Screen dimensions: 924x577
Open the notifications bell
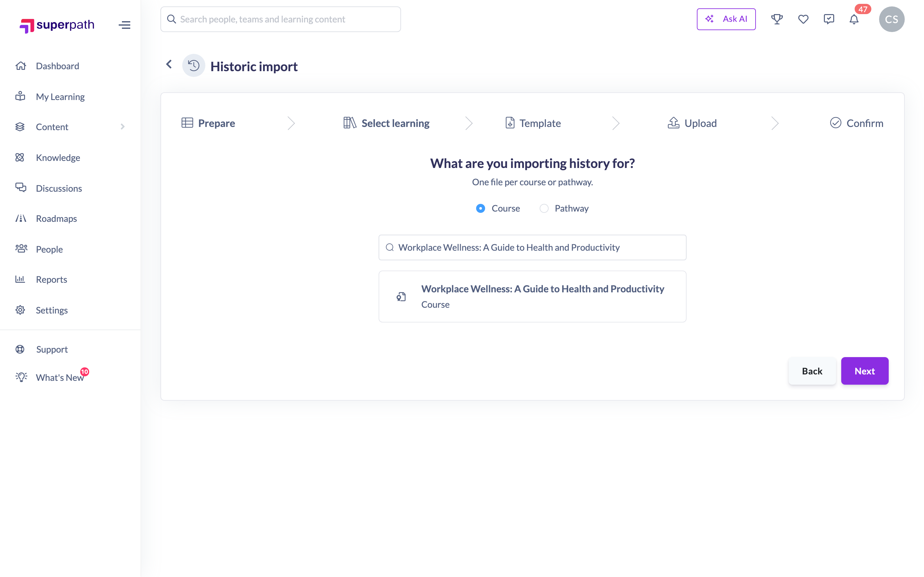(854, 19)
